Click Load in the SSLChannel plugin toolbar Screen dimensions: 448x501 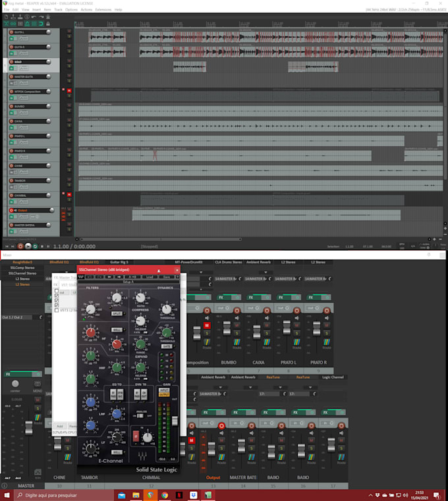150,277
